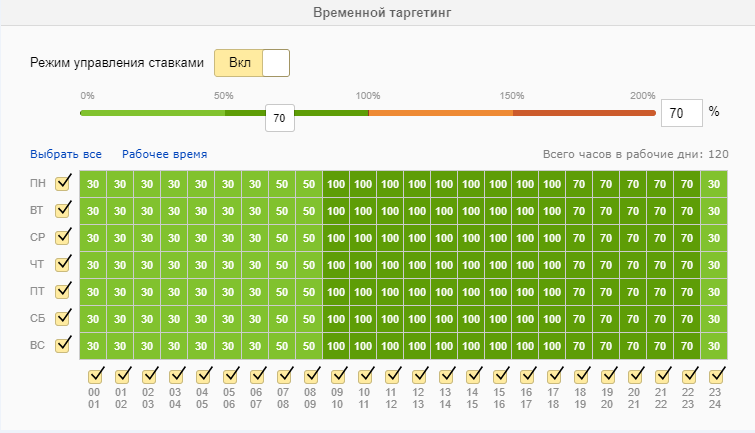Uncheck the ВТ day checkbox
755x433 pixels.
[x=63, y=210]
